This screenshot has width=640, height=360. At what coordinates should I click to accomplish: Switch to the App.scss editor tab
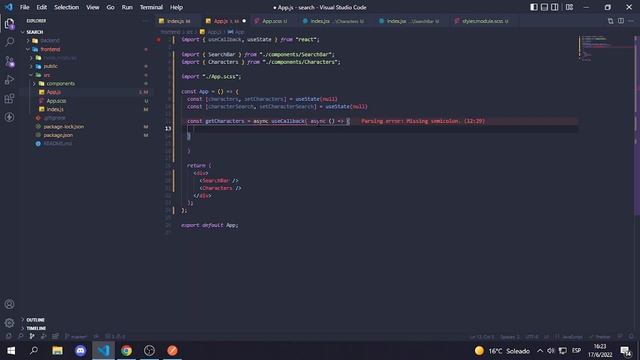click(x=272, y=21)
